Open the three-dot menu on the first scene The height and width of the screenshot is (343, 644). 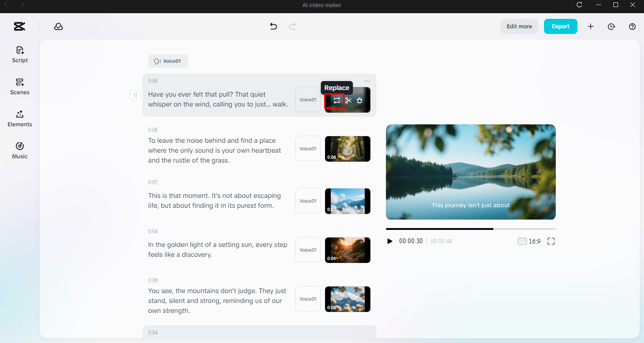(367, 81)
